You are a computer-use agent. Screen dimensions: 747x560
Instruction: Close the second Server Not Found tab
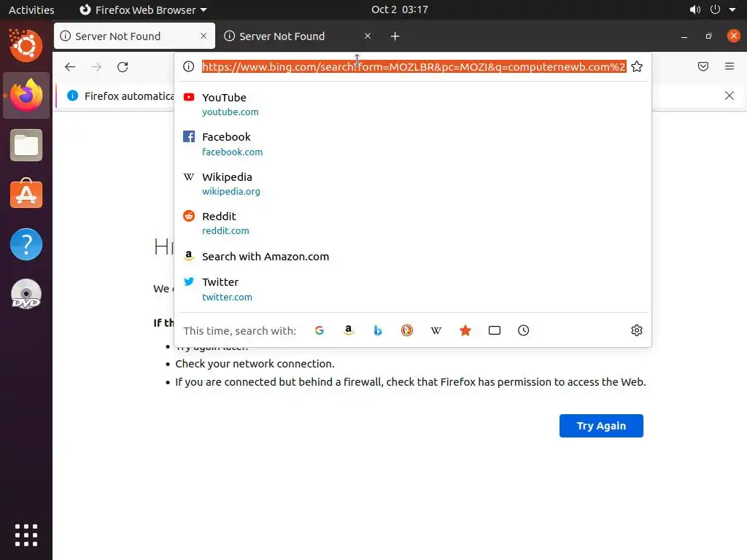[x=368, y=36]
